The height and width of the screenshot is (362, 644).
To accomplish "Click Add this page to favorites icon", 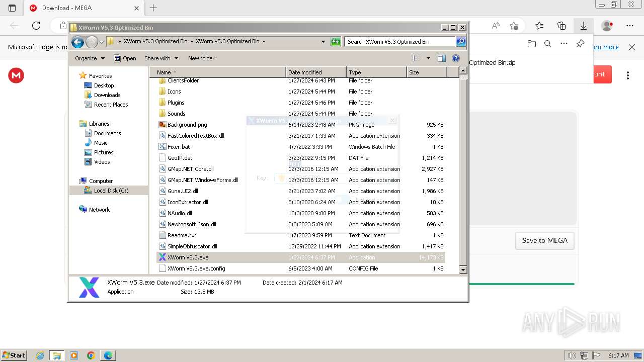I will coord(514,26).
